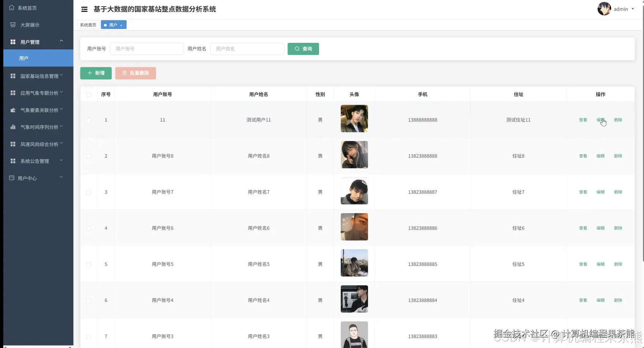Click the admin avatar picture
Screen dimensions: 644x348
click(x=604, y=9)
